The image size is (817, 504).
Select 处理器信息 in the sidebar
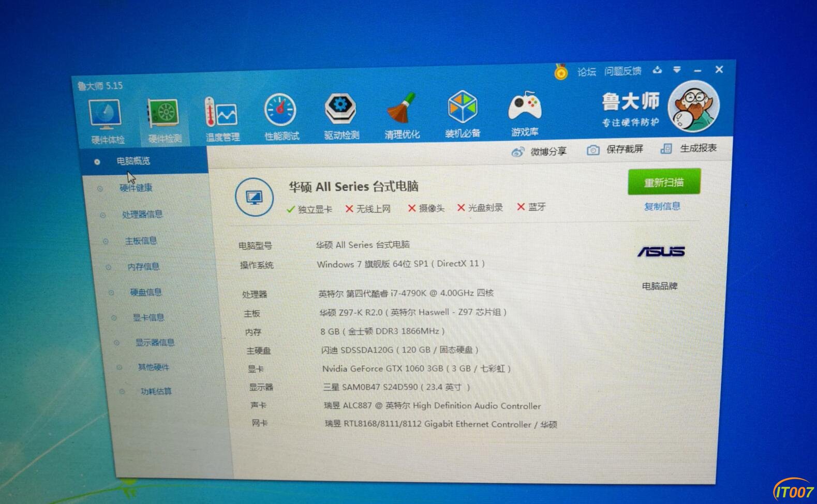click(x=142, y=214)
